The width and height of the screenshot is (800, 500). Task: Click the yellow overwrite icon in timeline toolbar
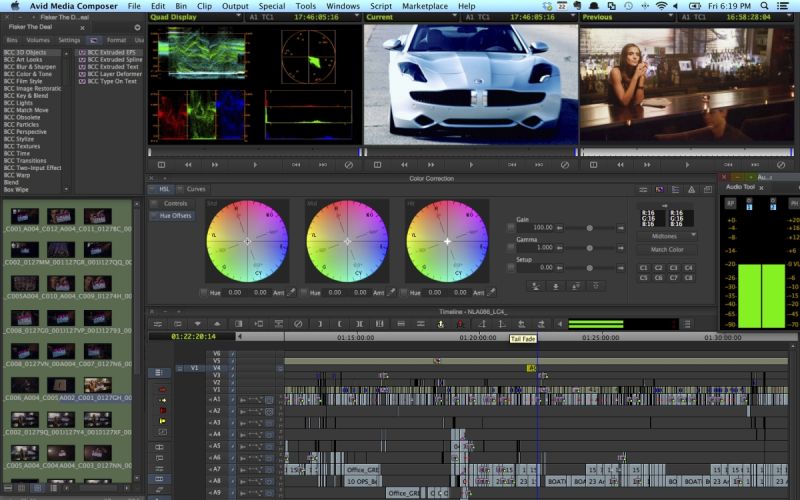click(x=440, y=324)
